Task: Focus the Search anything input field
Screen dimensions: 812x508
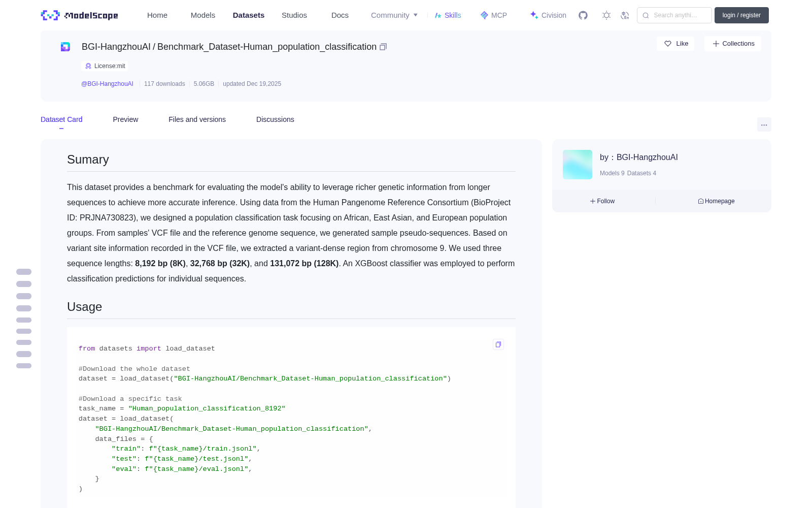Action: click(674, 15)
